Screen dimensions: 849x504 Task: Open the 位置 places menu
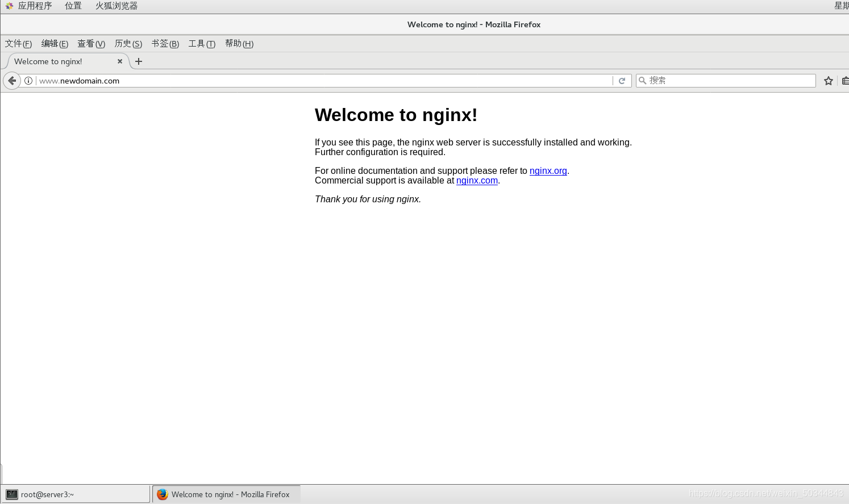pyautogui.click(x=73, y=6)
